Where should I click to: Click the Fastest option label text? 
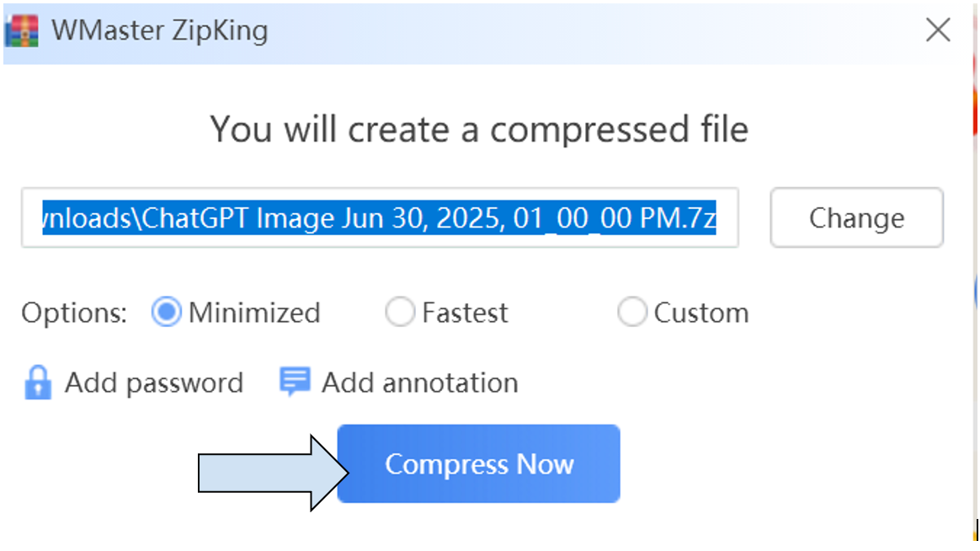point(465,313)
